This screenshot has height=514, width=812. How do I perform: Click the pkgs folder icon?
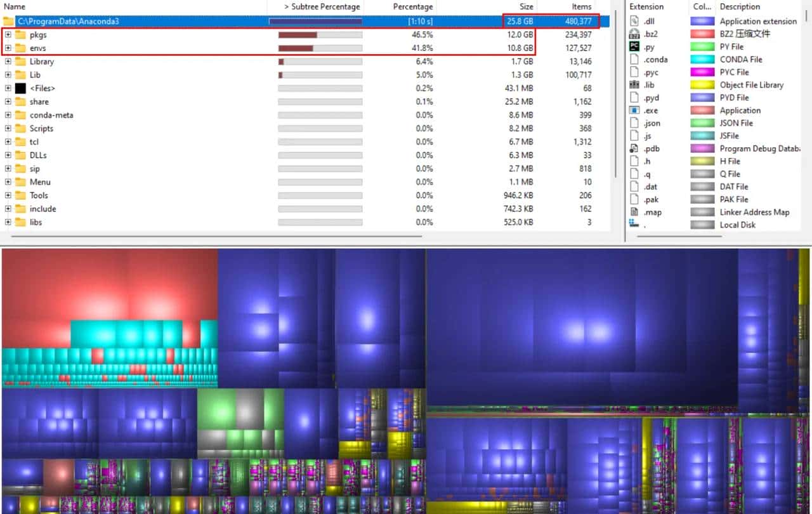(x=19, y=34)
